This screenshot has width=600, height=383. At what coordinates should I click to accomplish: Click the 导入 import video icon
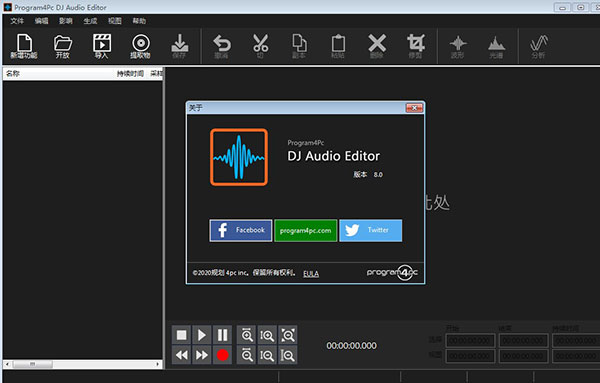tap(102, 46)
